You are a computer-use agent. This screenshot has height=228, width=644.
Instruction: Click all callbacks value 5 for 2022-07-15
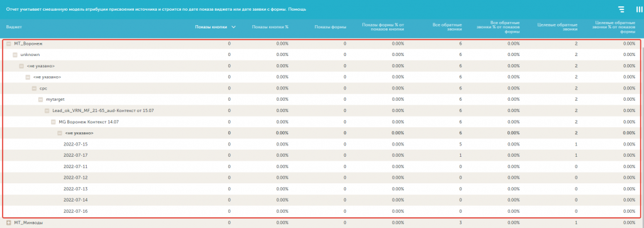click(461, 144)
